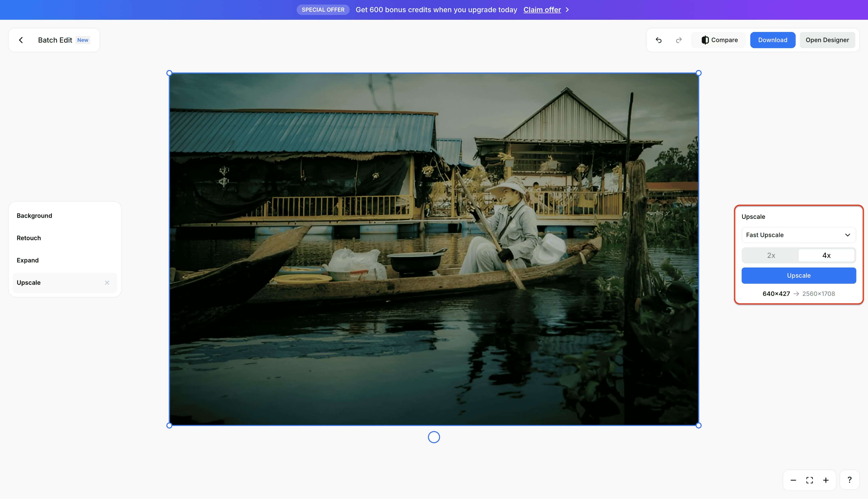Screen dimensions: 868x499
Task: Go back with the left arrow icon
Action: (21, 40)
